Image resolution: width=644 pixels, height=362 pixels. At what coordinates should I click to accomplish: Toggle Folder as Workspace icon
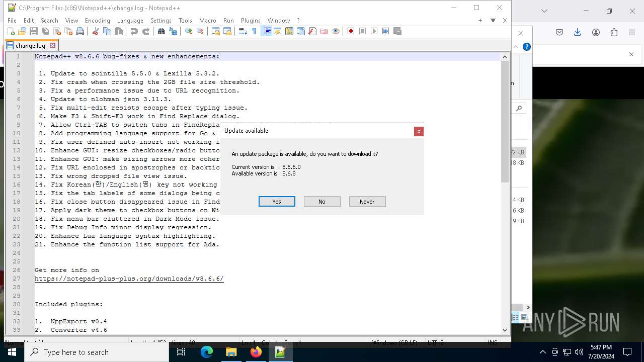pyautogui.click(x=324, y=31)
